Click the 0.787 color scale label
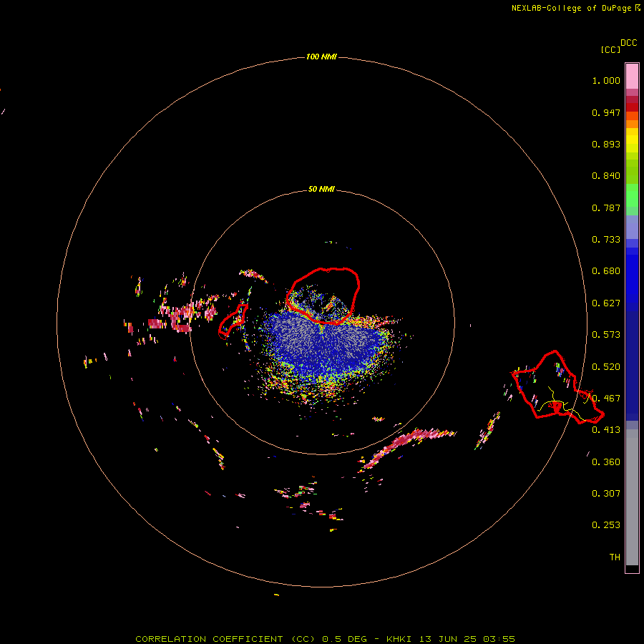The width and height of the screenshot is (644, 644). 606,208
